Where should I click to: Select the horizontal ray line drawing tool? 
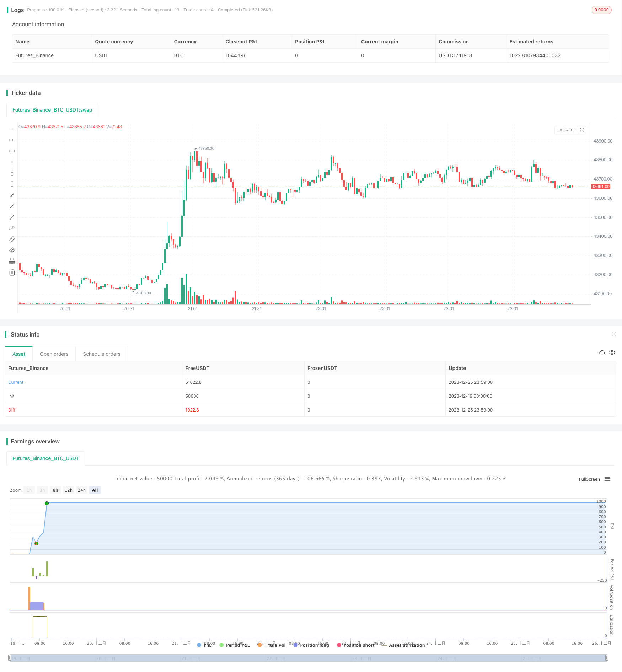[12, 140]
